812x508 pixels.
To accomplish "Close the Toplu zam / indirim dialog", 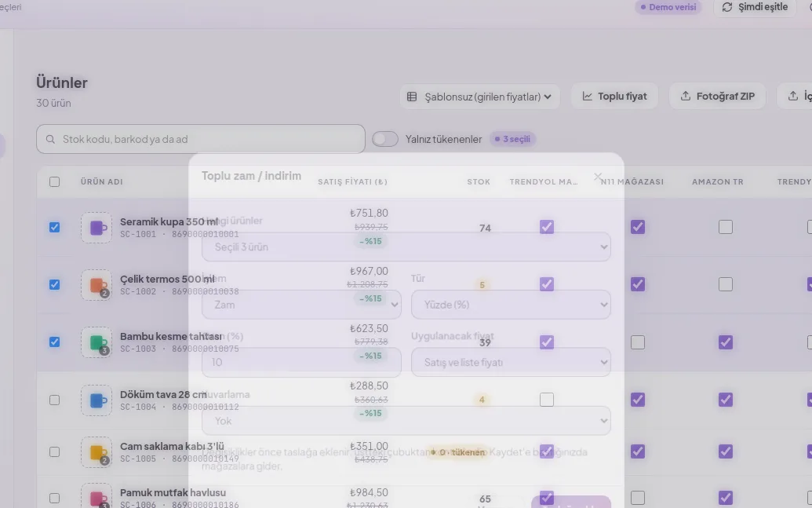I will tap(598, 177).
